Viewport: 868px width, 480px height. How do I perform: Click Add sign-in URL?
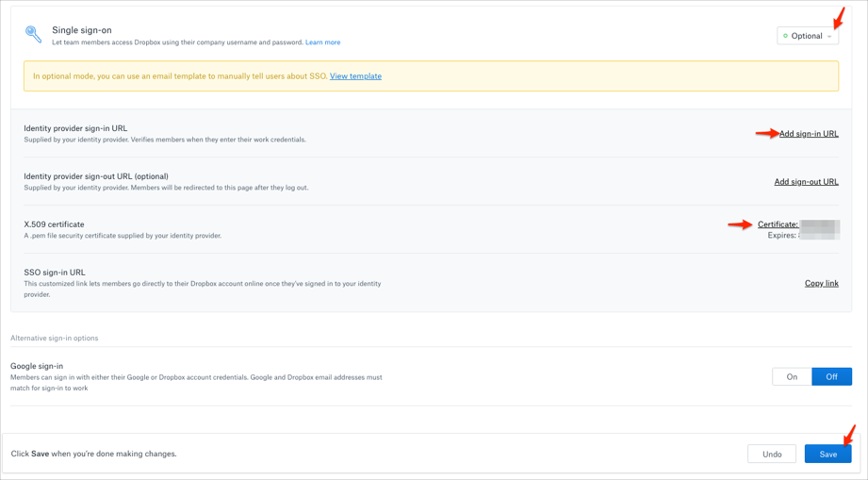click(809, 134)
